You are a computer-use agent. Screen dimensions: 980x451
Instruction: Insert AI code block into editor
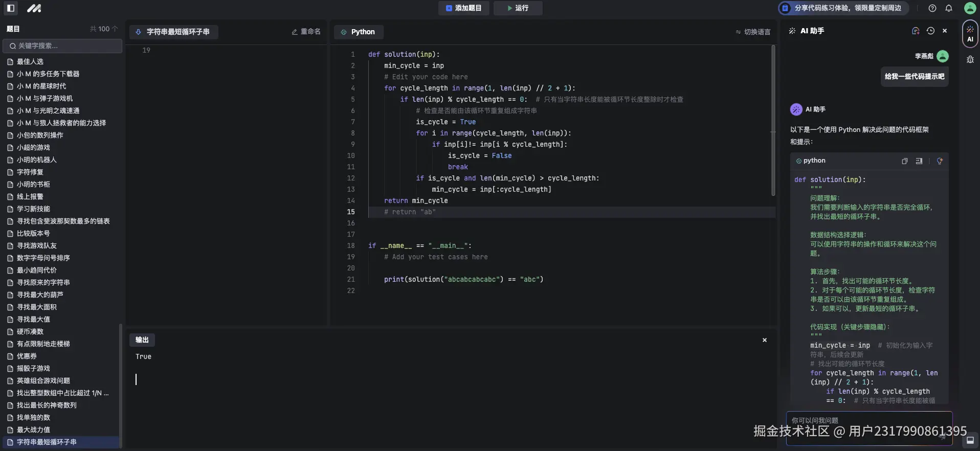pos(919,161)
